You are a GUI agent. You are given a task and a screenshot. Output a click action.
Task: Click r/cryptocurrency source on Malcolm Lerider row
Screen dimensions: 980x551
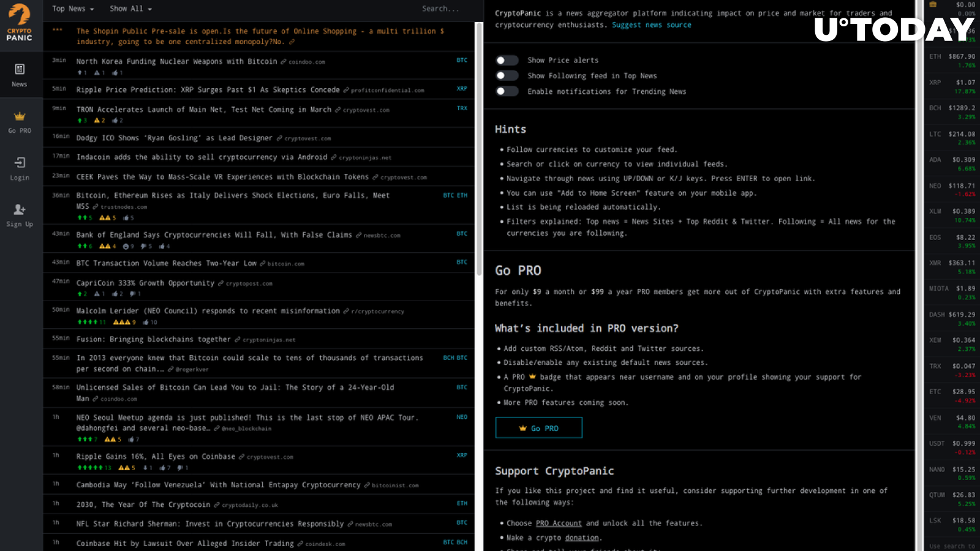pyautogui.click(x=377, y=312)
